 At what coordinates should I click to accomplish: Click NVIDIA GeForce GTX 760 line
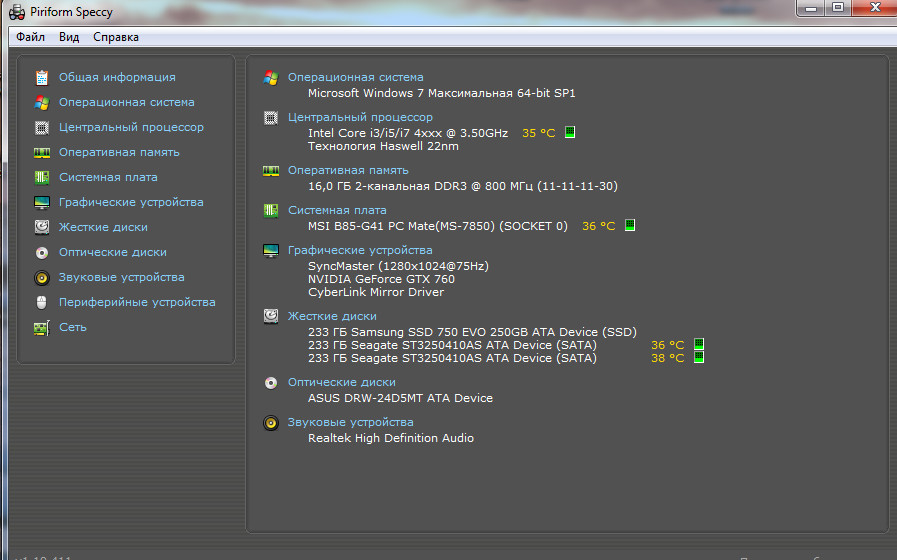381,279
